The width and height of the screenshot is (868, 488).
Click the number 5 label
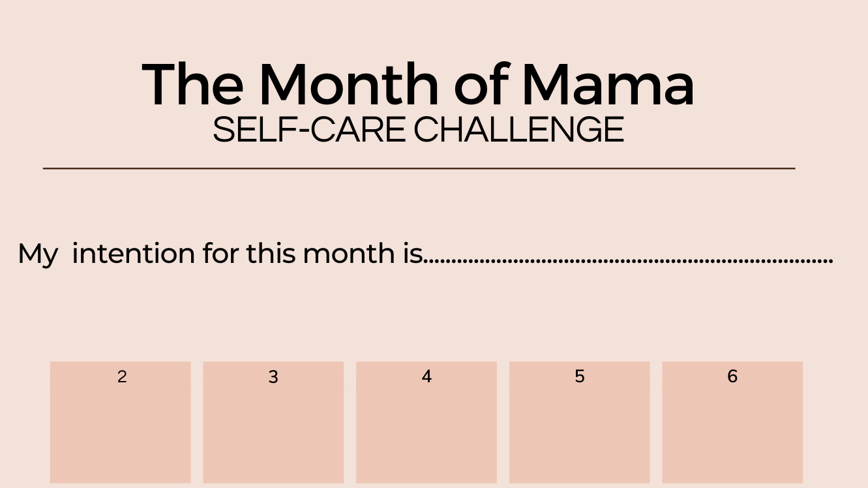tap(580, 376)
